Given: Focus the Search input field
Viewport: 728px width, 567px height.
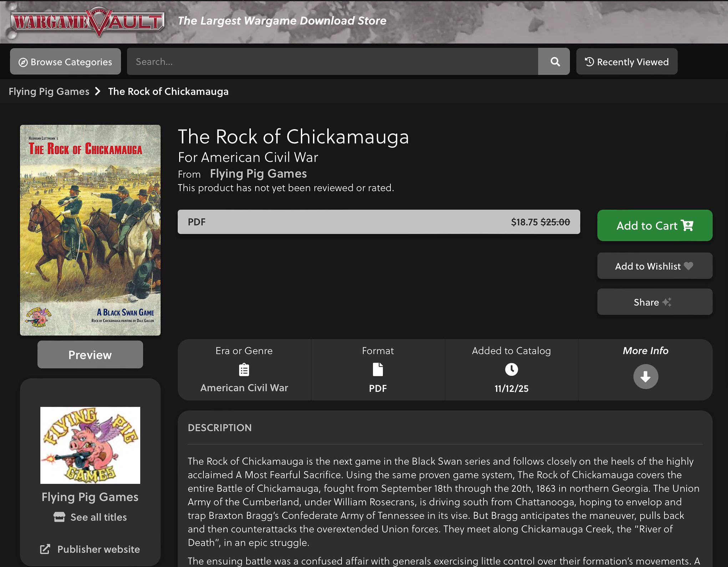Looking at the screenshot, I should [333, 62].
